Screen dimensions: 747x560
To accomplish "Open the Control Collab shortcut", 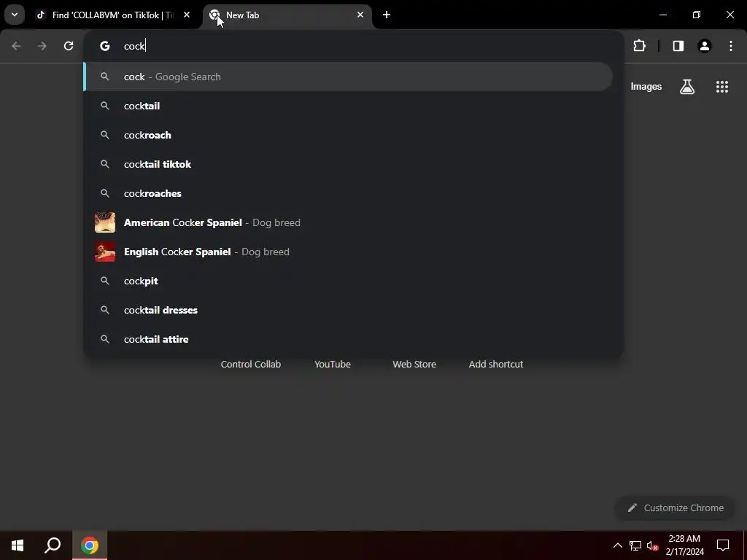I will point(251,364).
